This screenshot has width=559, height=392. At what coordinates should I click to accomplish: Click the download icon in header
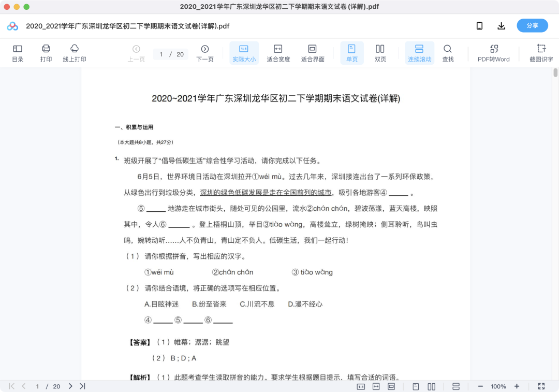coord(501,26)
